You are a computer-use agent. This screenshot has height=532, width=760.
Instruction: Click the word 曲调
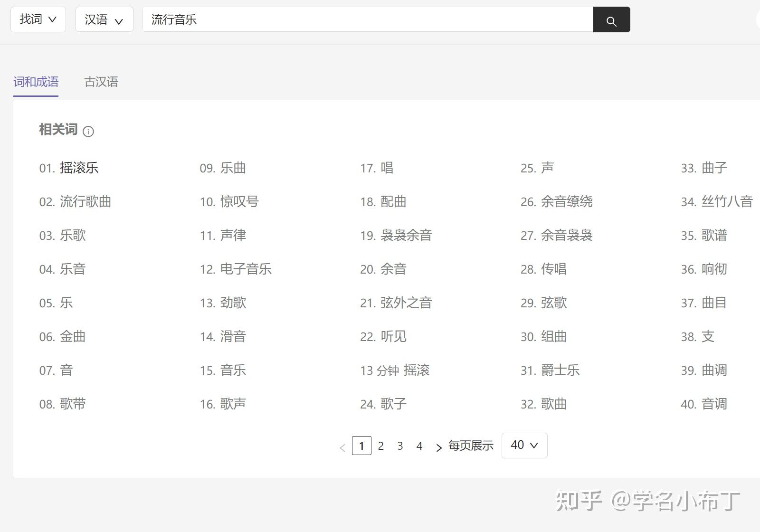(x=714, y=370)
